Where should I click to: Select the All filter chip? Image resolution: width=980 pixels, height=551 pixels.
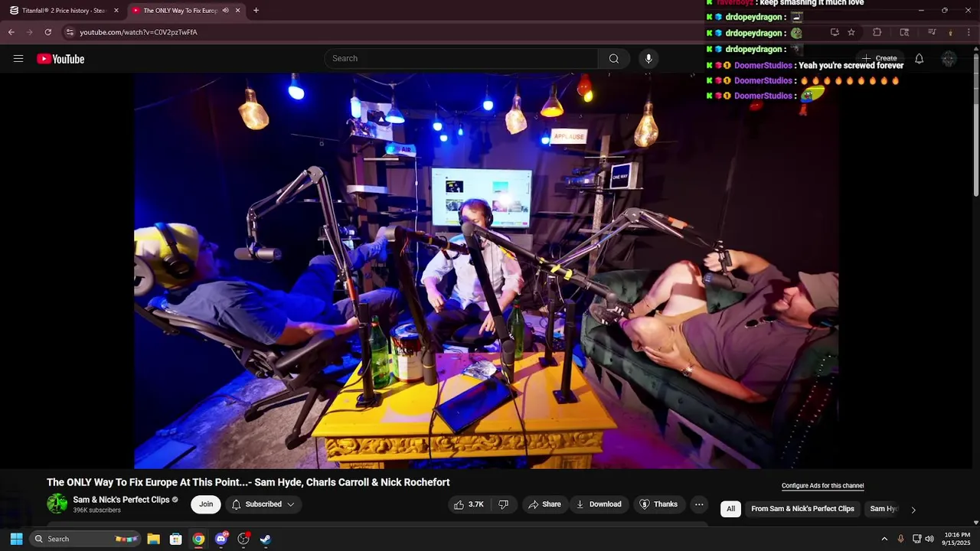tap(730, 509)
